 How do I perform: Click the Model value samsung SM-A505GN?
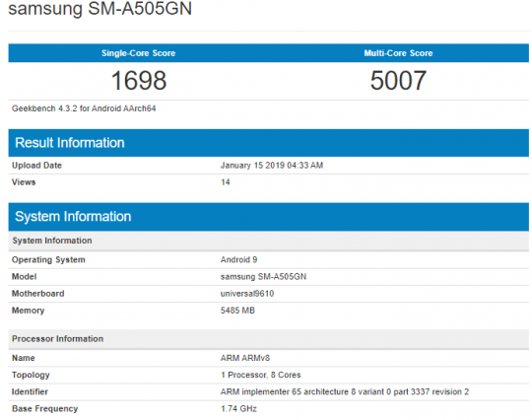coord(263,277)
